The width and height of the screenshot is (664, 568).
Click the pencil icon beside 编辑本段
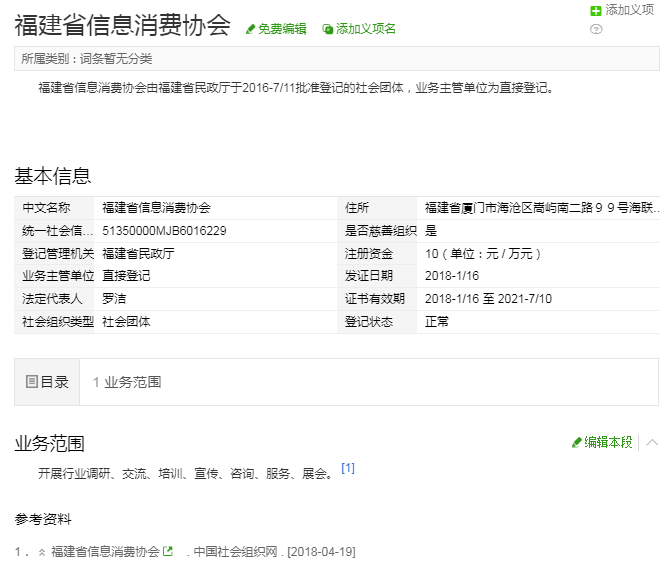[576, 443]
